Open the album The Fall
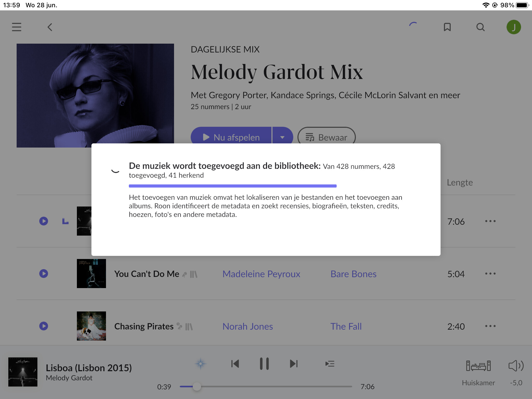Screen dimensions: 532x399 tap(346, 326)
